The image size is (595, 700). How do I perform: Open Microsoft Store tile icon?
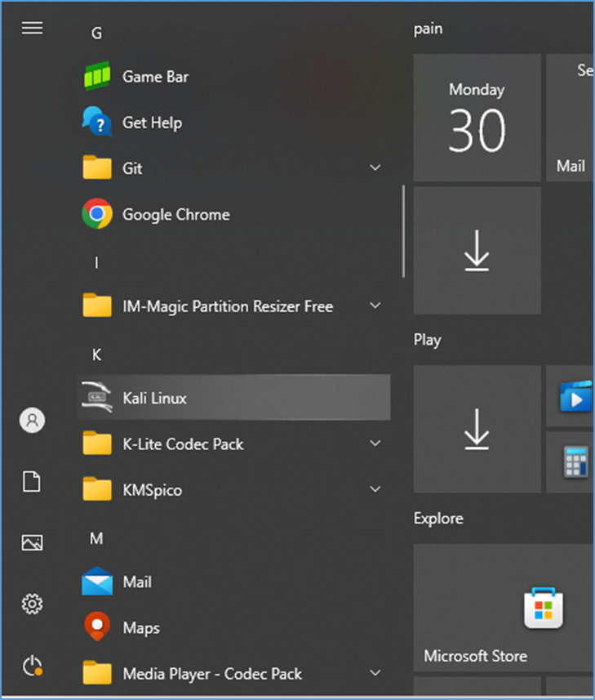coord(544,608)
